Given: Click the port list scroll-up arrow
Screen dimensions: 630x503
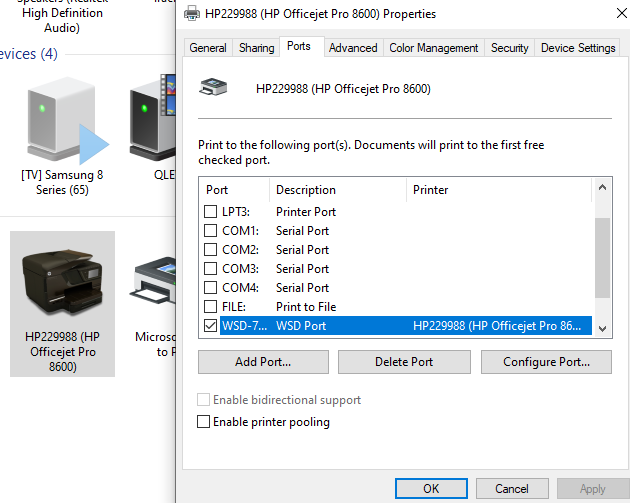Looking at the screenshot, I should pos(602,188).
